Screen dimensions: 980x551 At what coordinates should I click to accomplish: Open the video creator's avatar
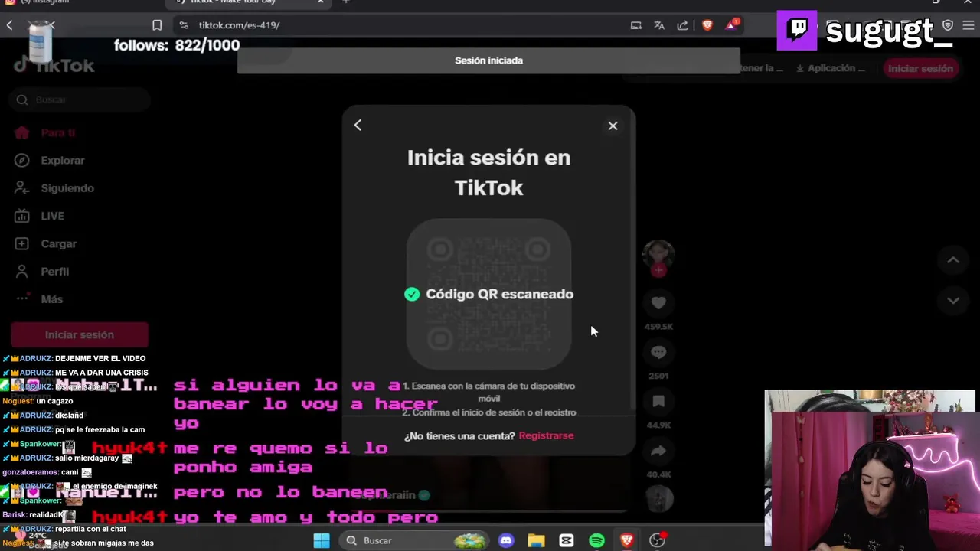pos(658,256)
